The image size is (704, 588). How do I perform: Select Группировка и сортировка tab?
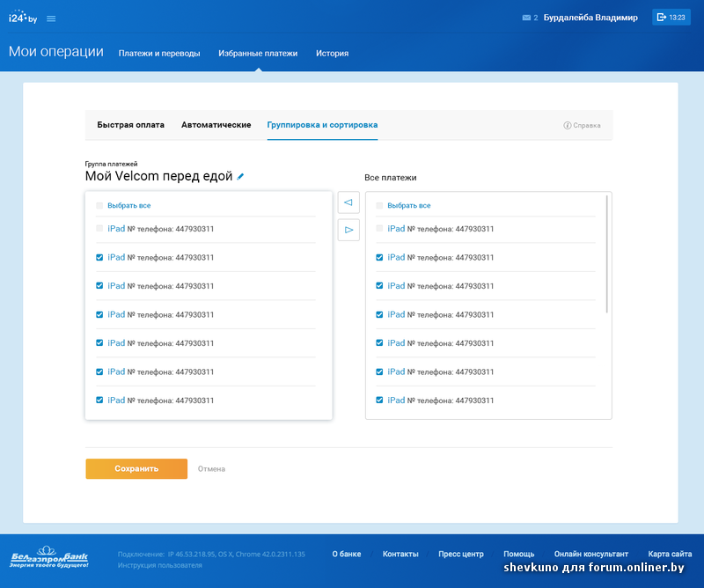click(x=322, y=125)
